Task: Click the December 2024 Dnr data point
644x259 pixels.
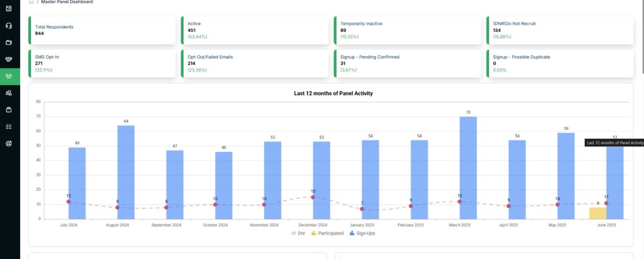Action: [x=313, y=197]
